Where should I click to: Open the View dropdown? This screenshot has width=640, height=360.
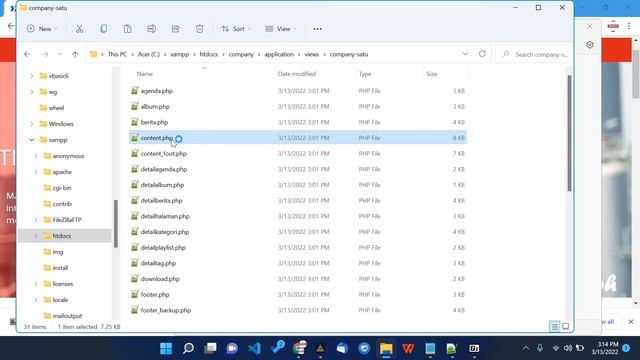(281, 29)
